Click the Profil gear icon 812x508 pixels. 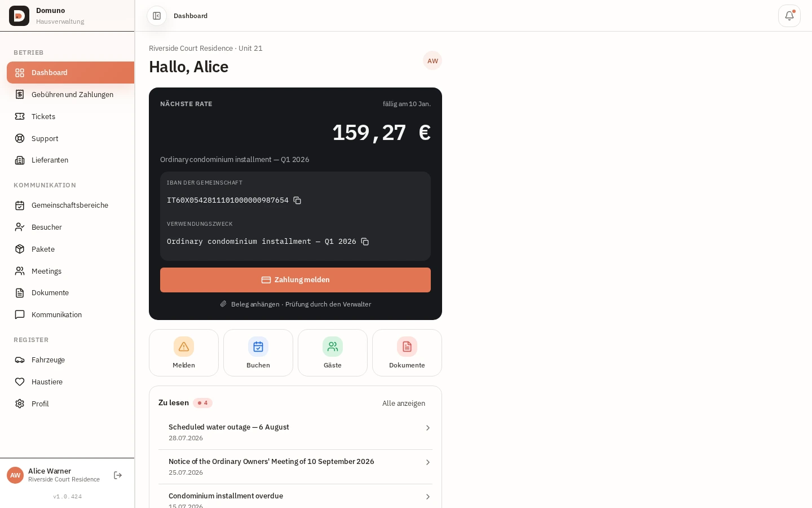tap(20, 404)
